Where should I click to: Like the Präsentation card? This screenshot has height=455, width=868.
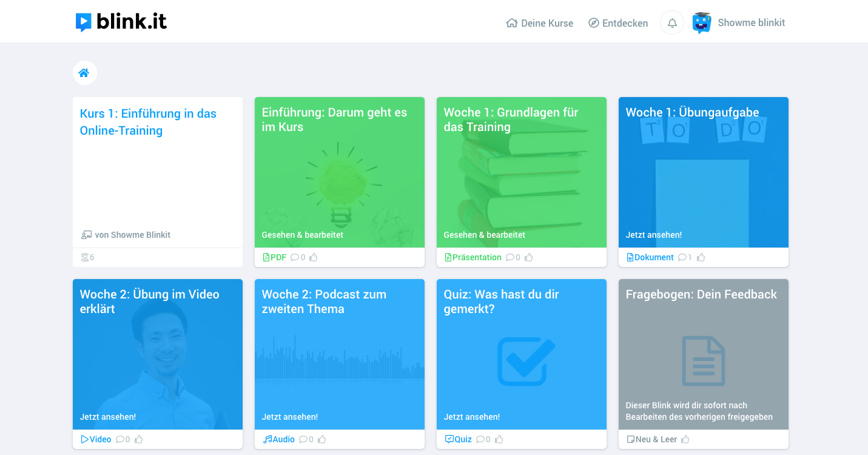coord(529,257)
